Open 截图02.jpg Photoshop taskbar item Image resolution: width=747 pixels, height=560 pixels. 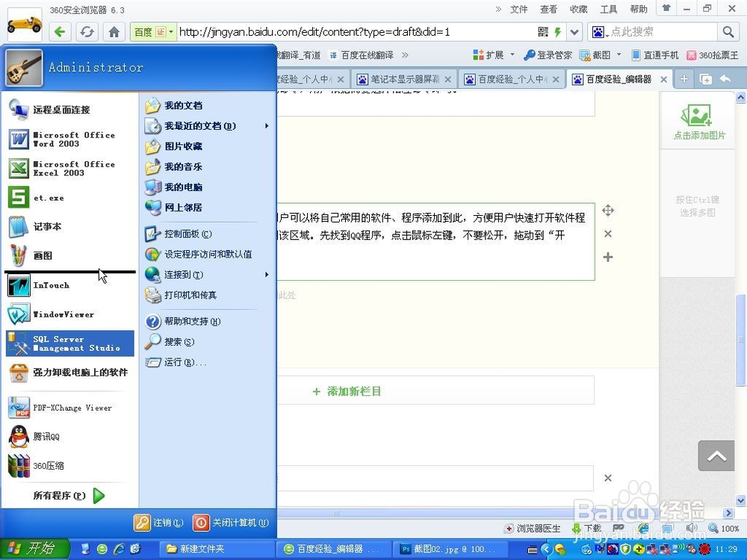(x=449, y=549)
